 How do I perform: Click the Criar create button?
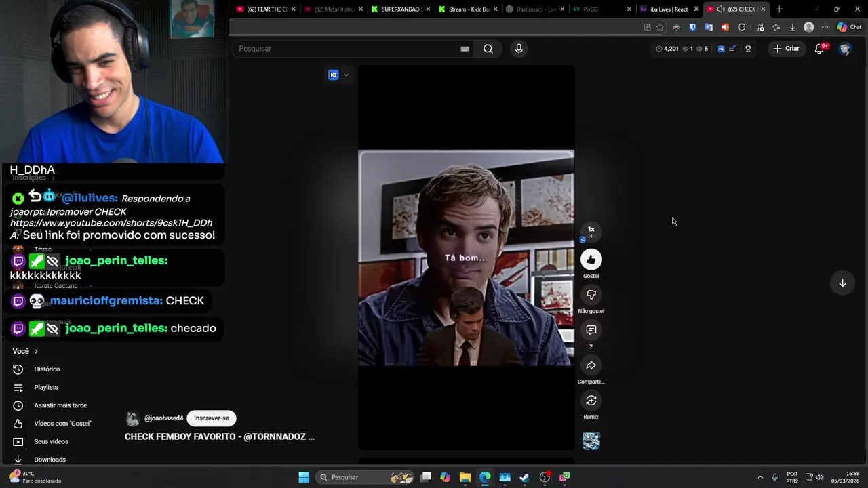787,49
